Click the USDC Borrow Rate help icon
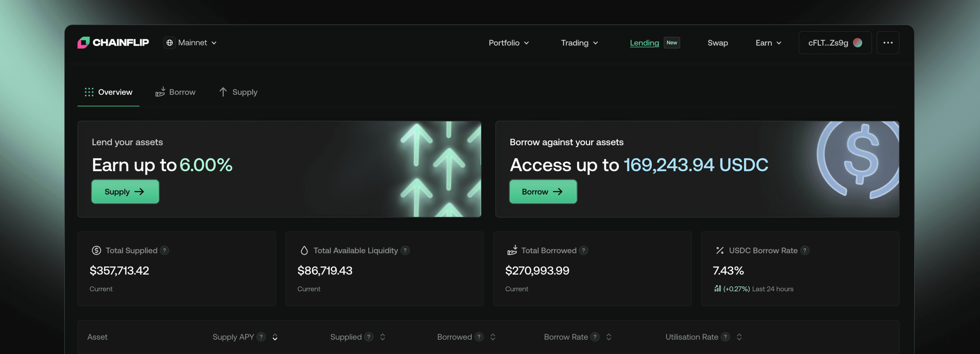The height and width of the screenshot is (354, 980). coord(805,251)
